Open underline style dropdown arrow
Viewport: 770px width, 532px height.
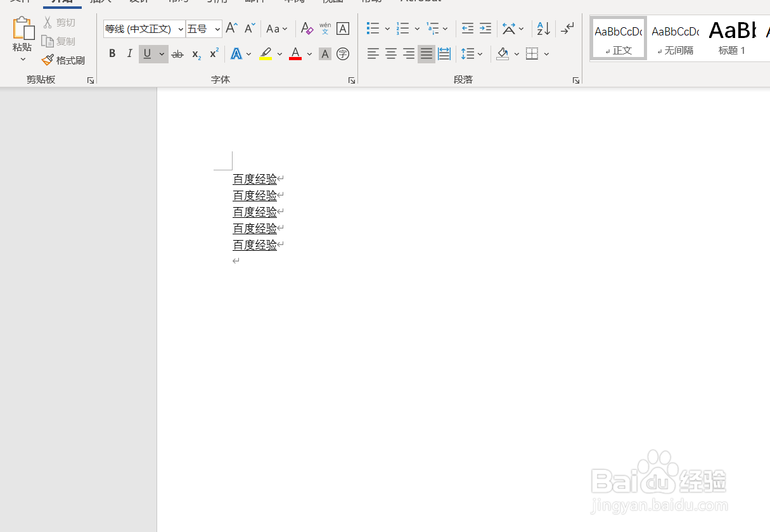pyautogui.click(x=162, y=54)
